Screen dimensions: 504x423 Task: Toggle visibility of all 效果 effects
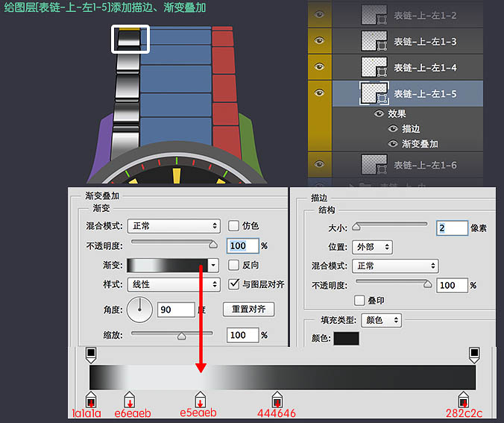pos(379,113)
